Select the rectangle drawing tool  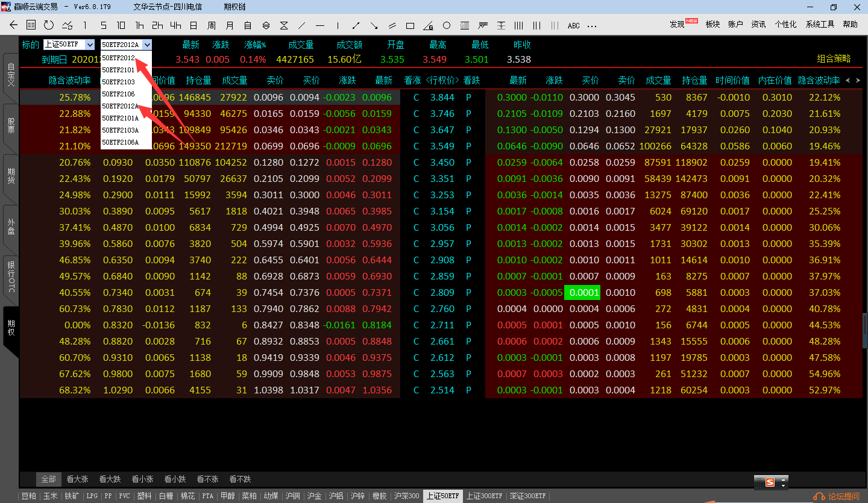coord(410,25)
